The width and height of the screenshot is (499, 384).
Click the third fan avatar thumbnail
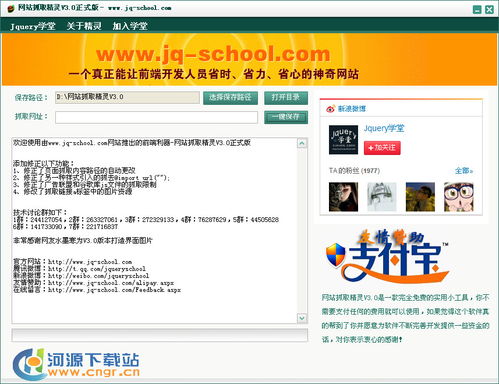[x=420, y=197]
